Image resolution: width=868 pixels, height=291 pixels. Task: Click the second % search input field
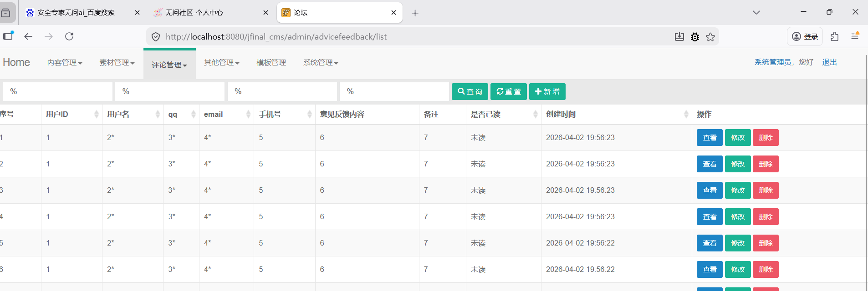(170, 91)
